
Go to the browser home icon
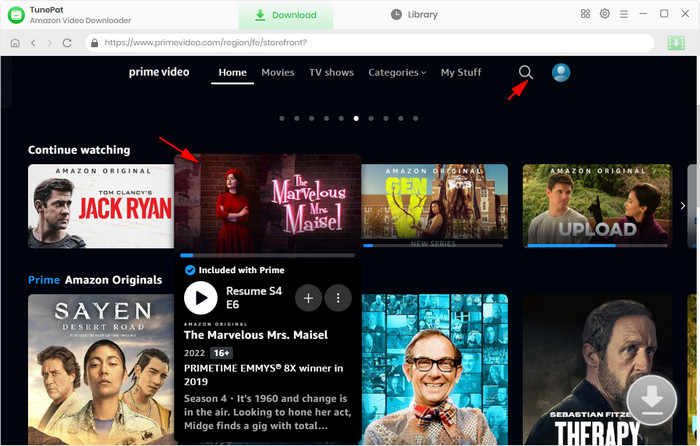point(15,43)
